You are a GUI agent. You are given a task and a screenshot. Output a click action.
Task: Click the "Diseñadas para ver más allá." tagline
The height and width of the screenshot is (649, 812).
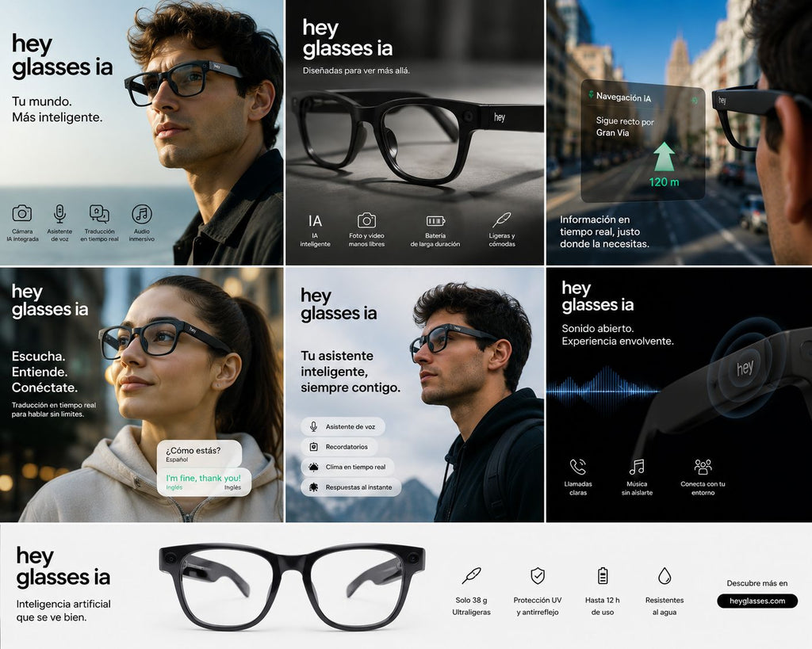(356, 71)
